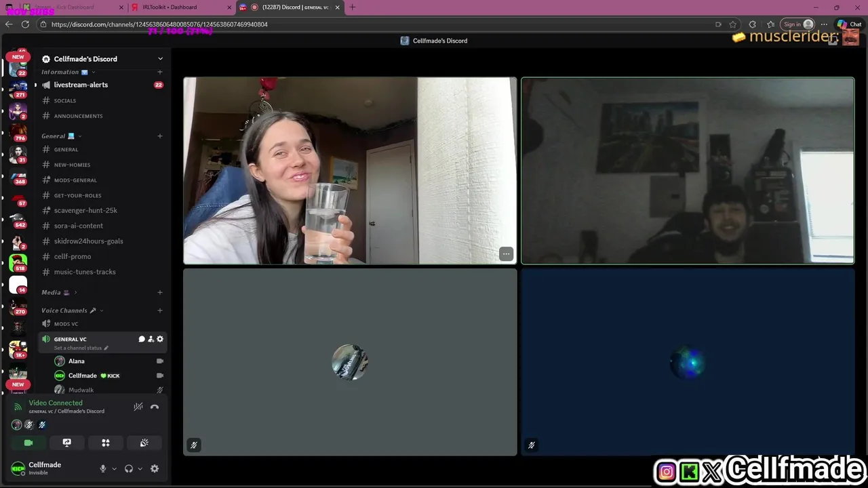The width and height of the screenshot is (868, 488).
Task: Open a new browser tab
Action: coord(352,7)
